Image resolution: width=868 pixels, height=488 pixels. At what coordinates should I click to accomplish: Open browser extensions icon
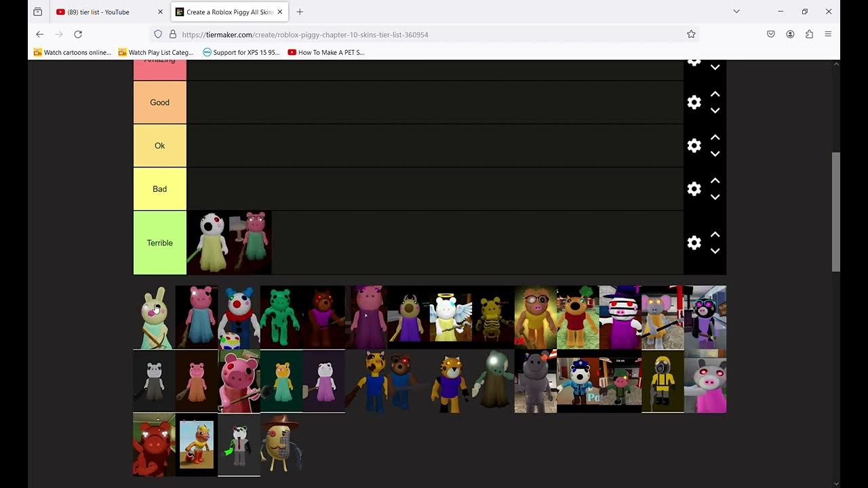(x=809, y=34)
